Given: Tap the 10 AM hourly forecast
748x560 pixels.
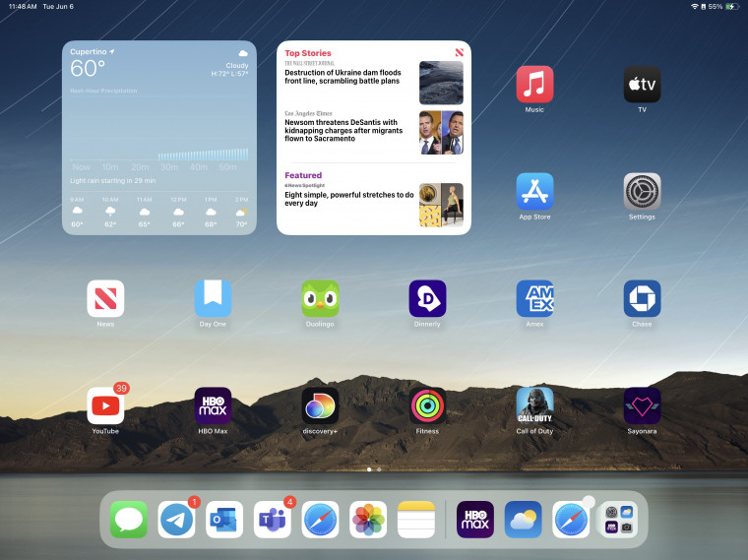Looking at the screenshot, I should [110, 212].
